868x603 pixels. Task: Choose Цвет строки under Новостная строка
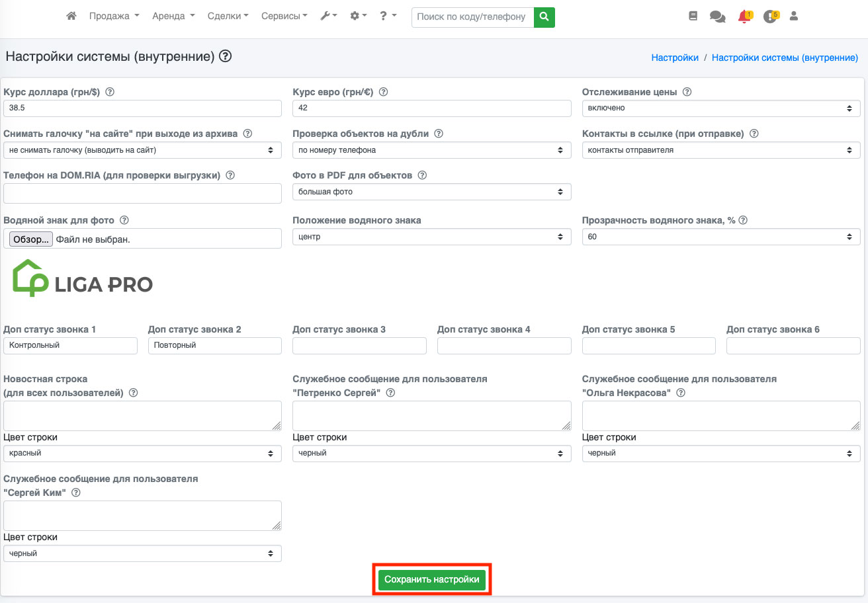[142, 454]
